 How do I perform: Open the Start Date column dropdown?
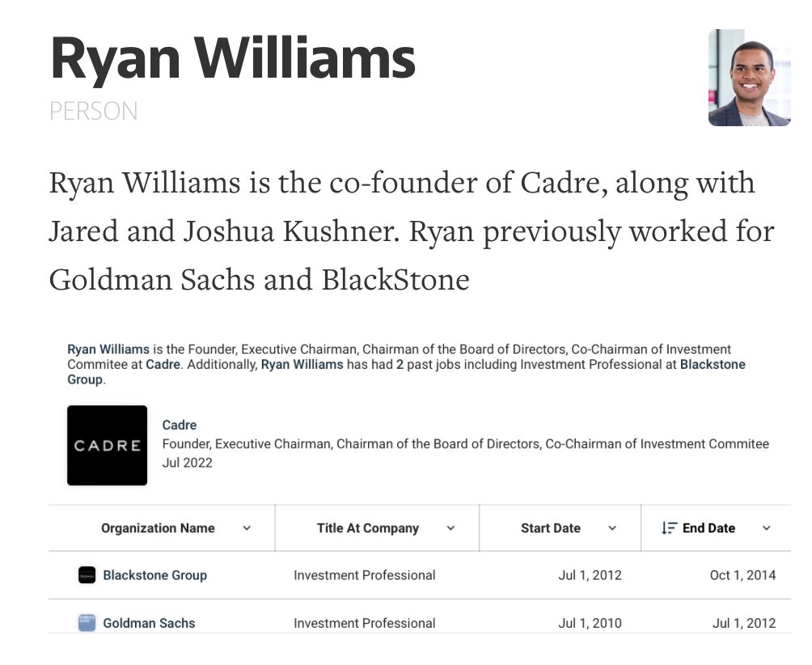(612, 528)
